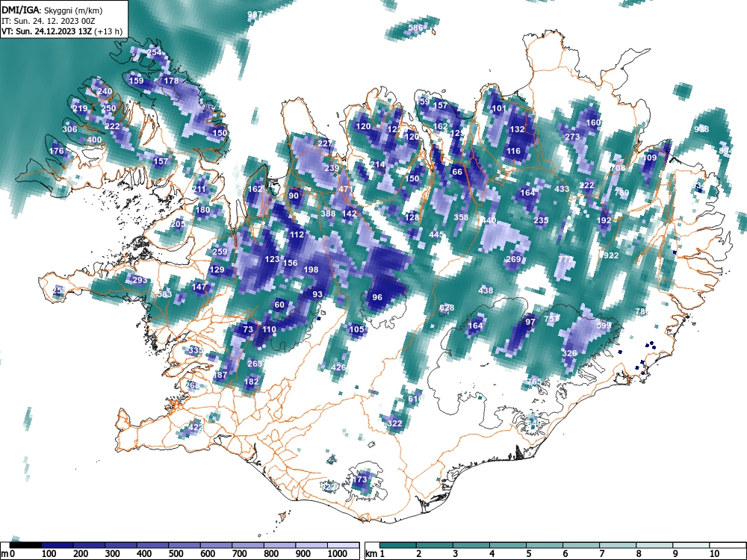Click the '1000' label on the meter scale

pyautogui.click(x=338, y=554)
